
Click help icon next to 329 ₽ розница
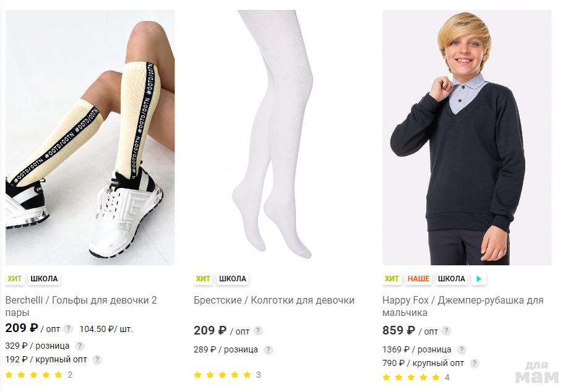click(x=80, y=346)
